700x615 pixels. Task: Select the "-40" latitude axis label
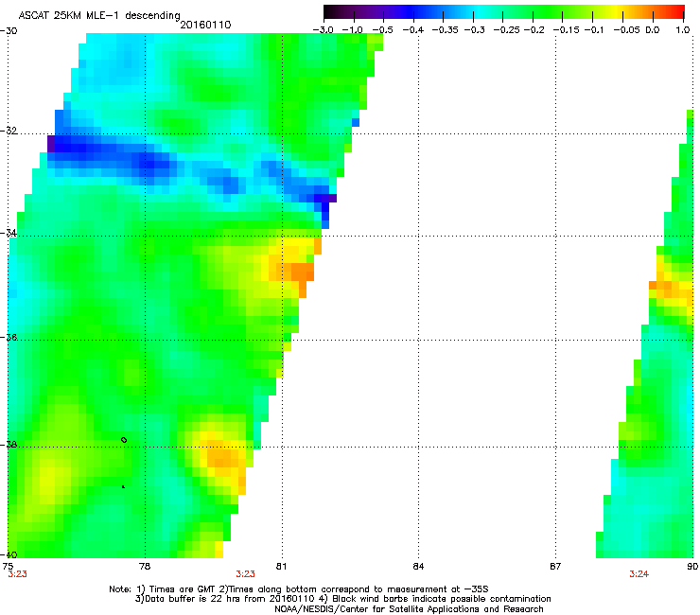click(x=9, y=554)
